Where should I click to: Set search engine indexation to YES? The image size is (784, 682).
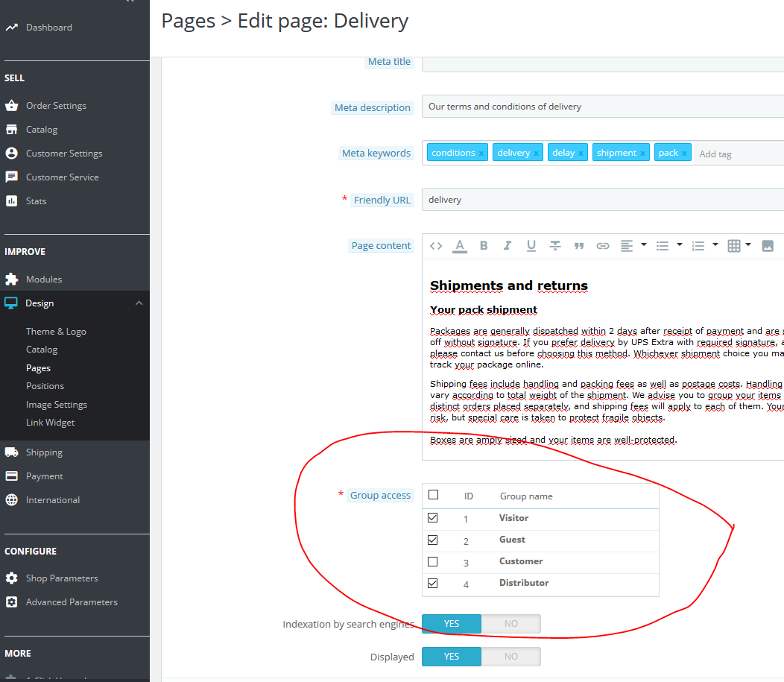click(452, 624)
